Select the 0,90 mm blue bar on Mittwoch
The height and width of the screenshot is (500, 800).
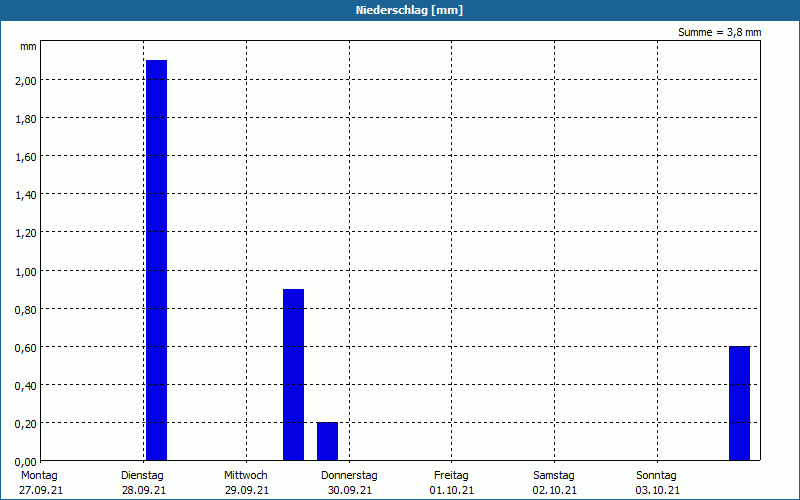click(x=293, y=374)
